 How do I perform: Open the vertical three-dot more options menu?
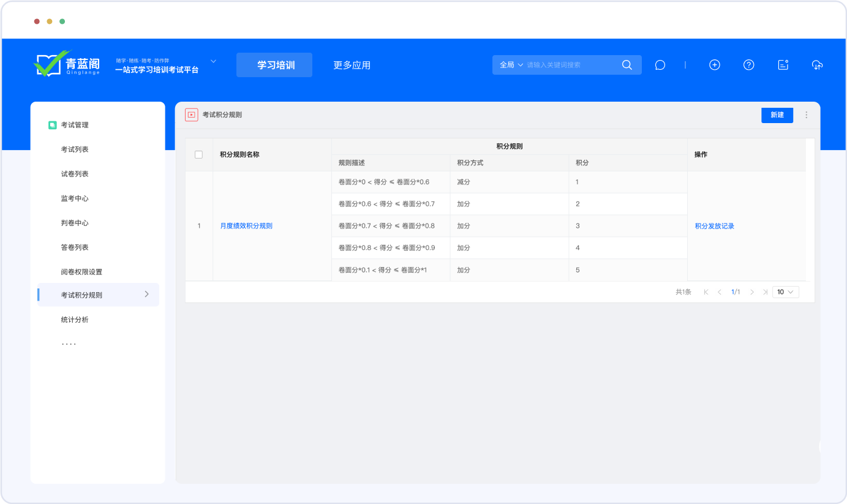806,115
